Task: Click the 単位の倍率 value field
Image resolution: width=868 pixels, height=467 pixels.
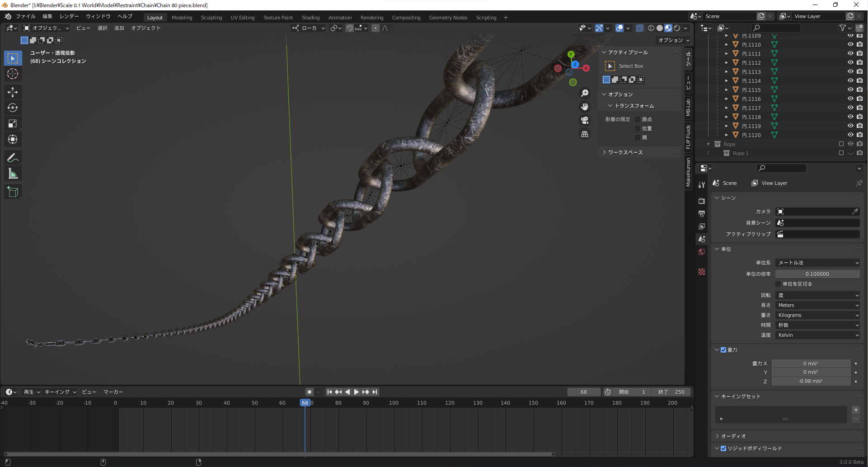Action: 817,274
